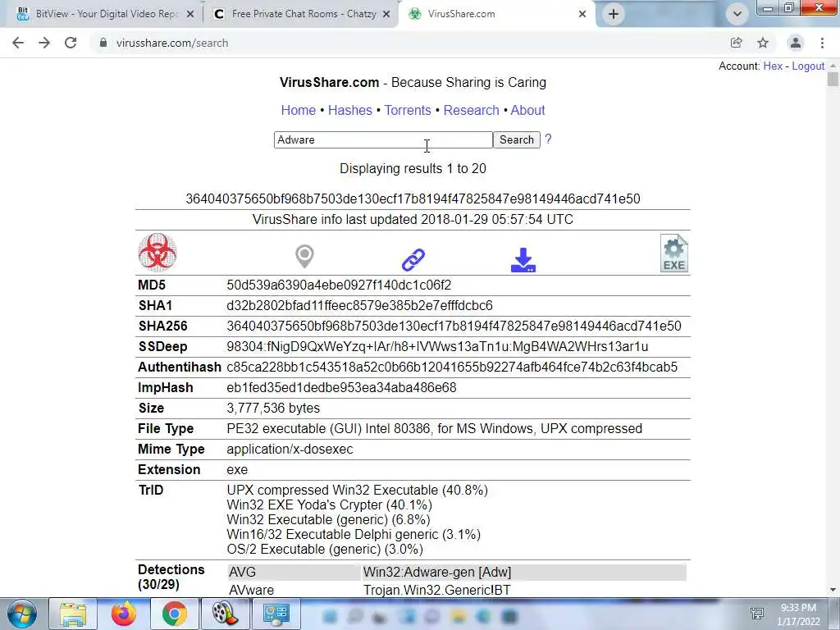This screenshot has width=840, height=630.
Task: Click the Authentihash value c85ca228...
Action: pyautogui.click(x=452, y=367)
